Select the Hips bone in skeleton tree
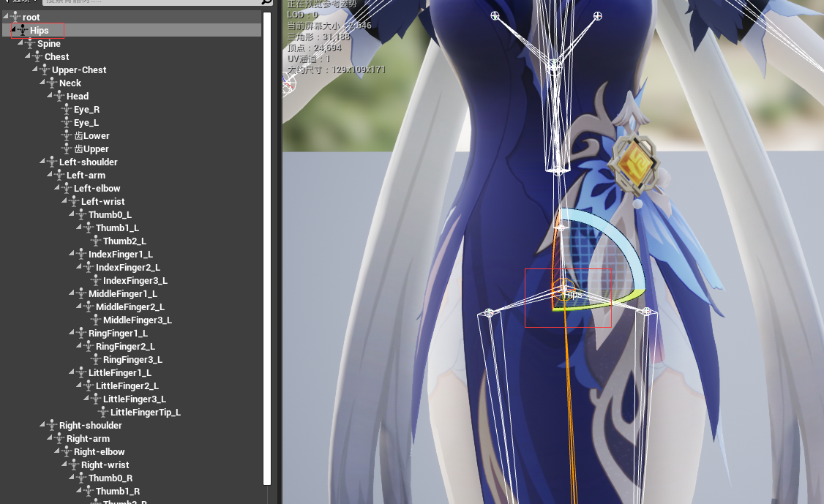This screenshot has height=504, width=824. [132, 31]
